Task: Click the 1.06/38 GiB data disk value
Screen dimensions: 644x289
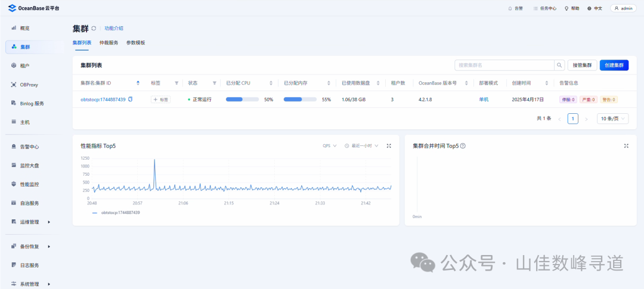Action: 354,100
